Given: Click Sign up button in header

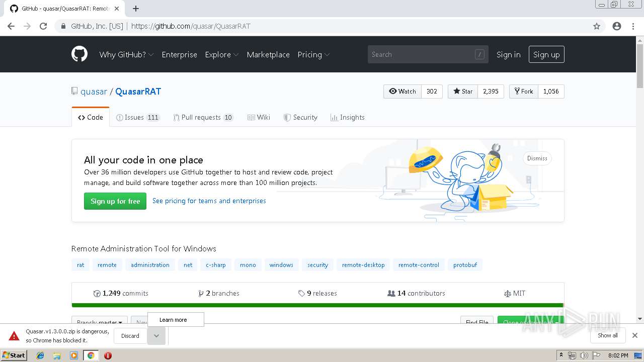Looking at the screenshot, I should [546, 55].
